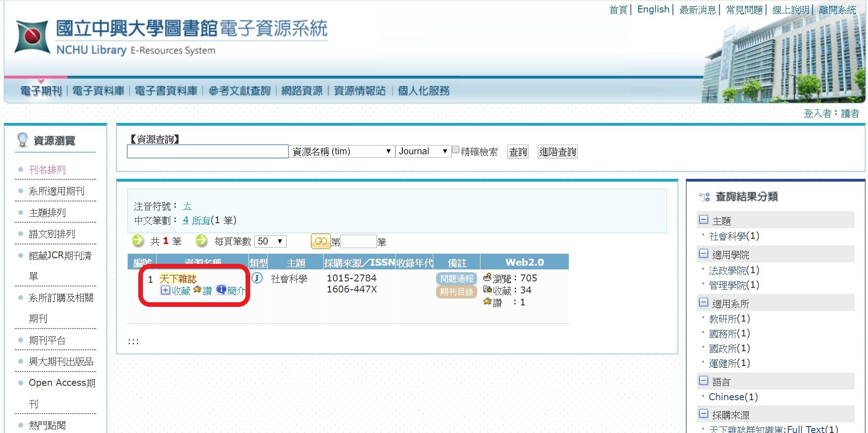Click the 問題通報 button
This screenshot has width=868, height=433.
(x=456, y=279)
